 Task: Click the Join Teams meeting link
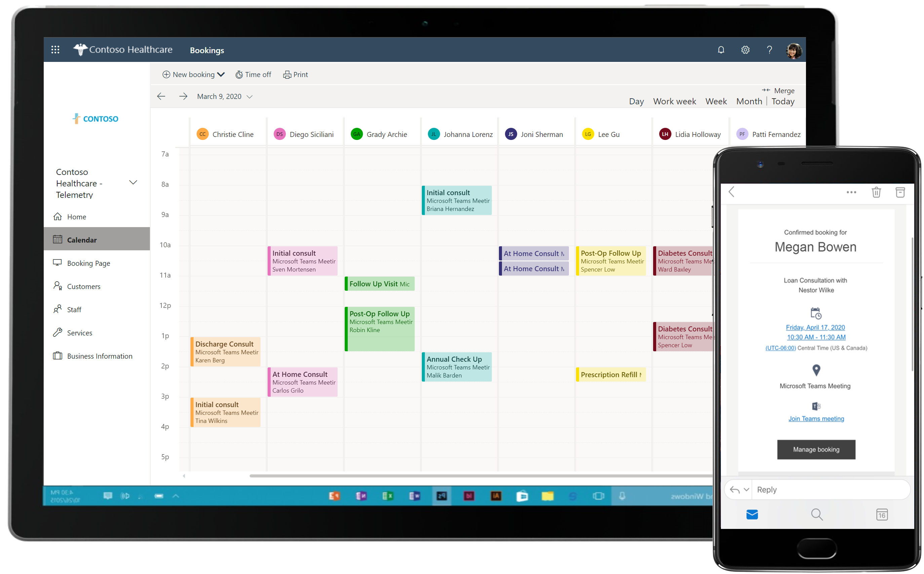pyautogui.click(x=816, y=419)
